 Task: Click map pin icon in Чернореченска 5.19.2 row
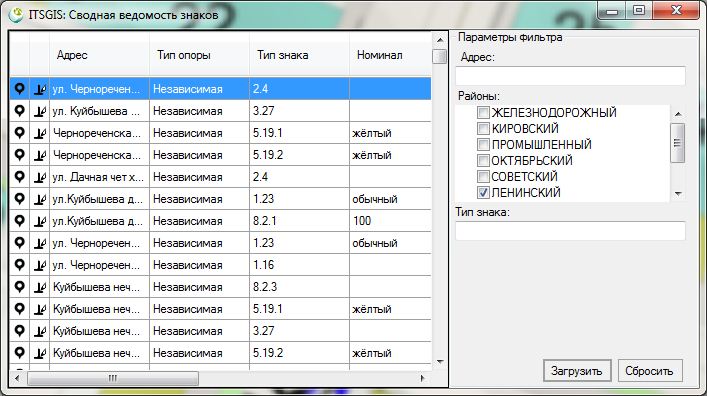[19, 155]
